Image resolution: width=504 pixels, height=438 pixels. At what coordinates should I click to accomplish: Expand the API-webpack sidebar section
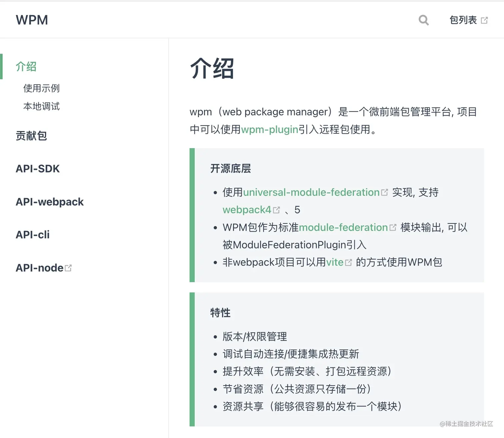point(49,201)
